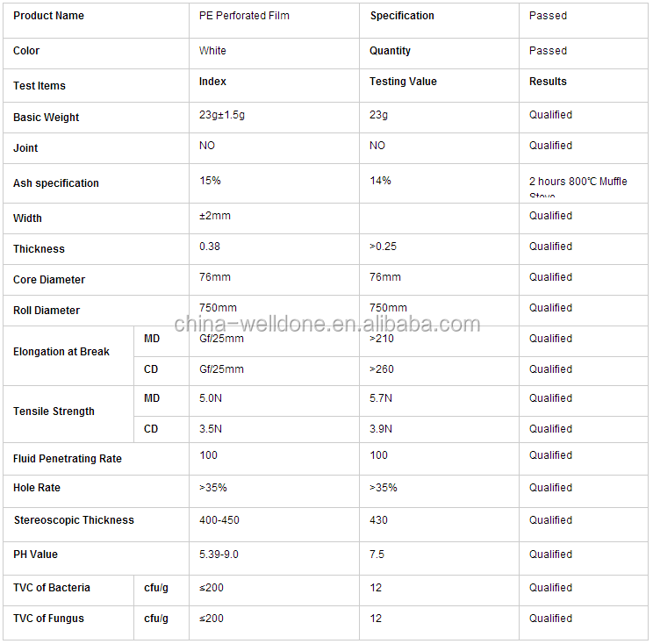653x644 pixels.
Task: Click the "Testing Value" column header
Action: click(x=403, y=82)
